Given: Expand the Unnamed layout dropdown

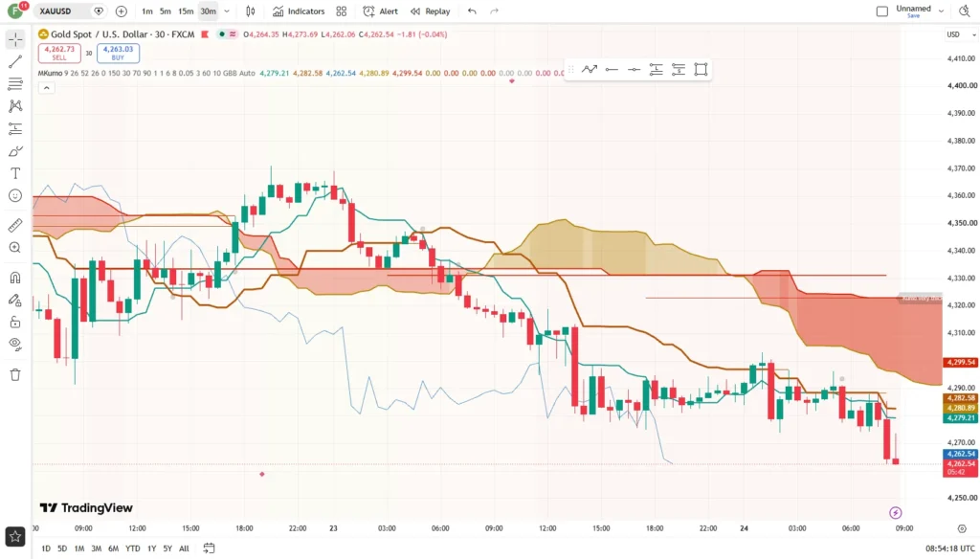Looking at the screenshot, I should click(x=942, y=11).
